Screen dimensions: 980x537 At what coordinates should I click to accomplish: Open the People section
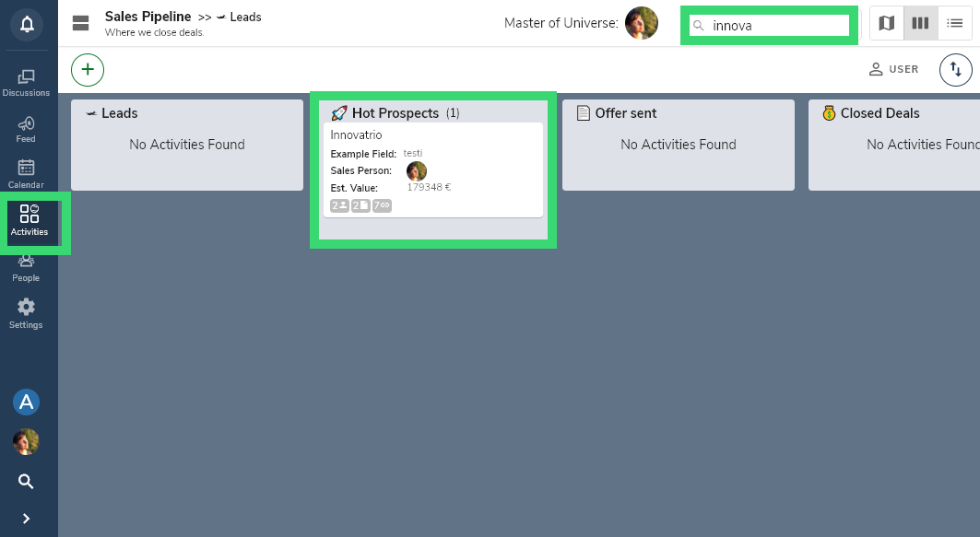tap(26, 269)
